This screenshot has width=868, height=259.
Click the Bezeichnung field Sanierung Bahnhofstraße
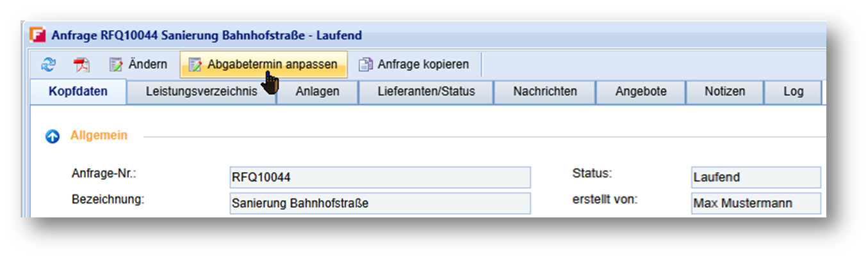point(380,203)
